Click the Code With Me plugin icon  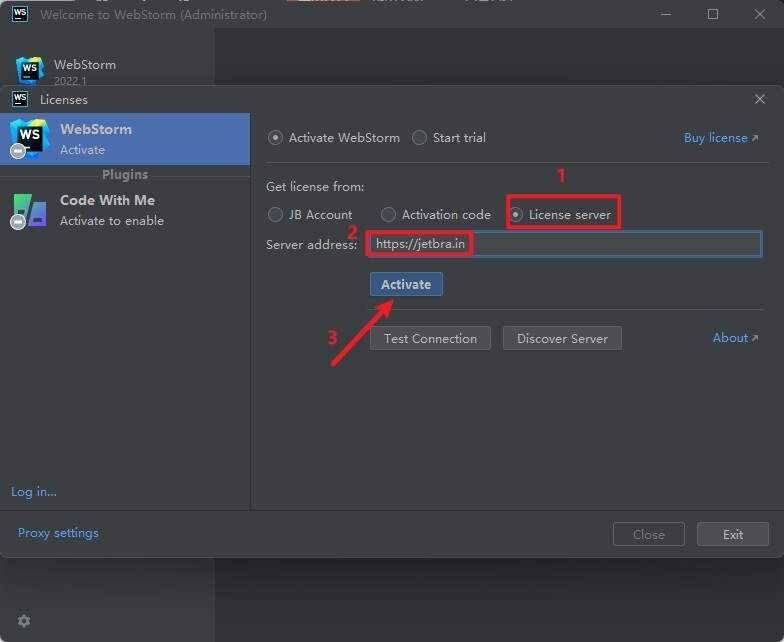[x=29, y=211]
